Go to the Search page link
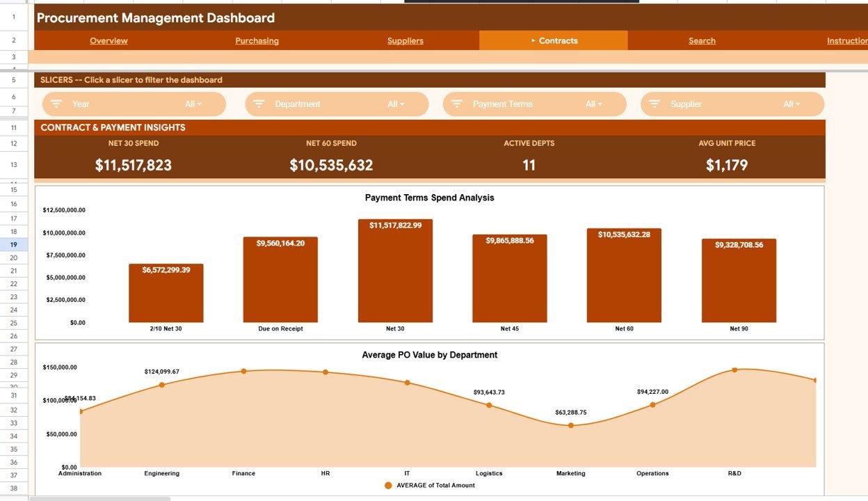This screenshot has width=868, height=501. [702, 40]
